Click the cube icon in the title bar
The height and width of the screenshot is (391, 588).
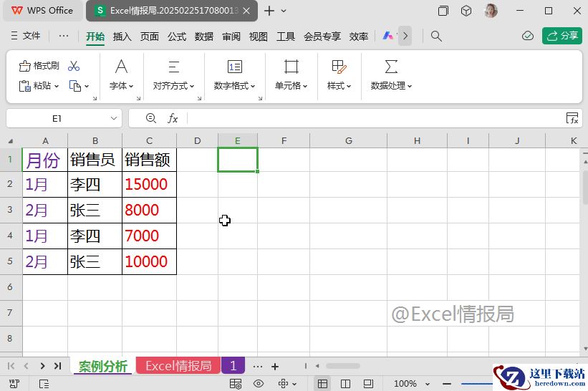tap(466, 11)
